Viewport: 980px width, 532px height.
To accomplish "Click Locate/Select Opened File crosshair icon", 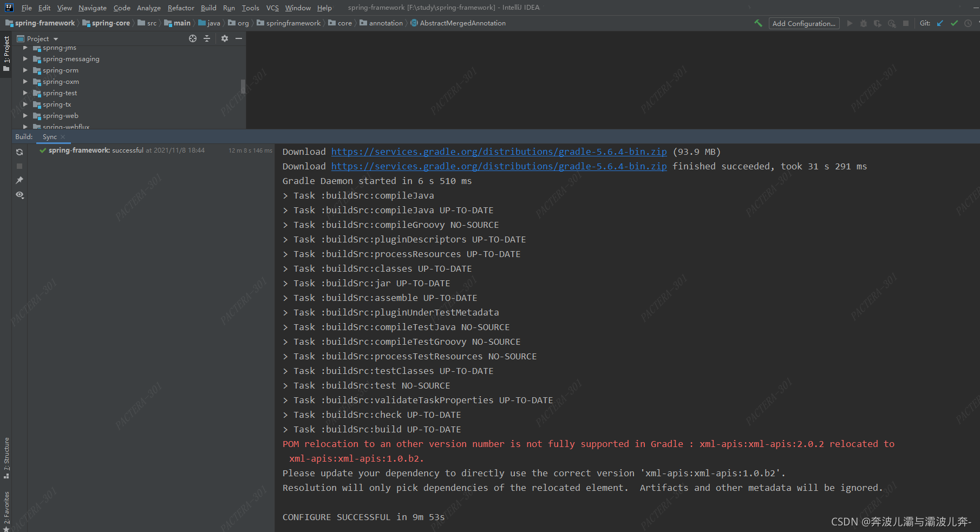I will point(193,38).
